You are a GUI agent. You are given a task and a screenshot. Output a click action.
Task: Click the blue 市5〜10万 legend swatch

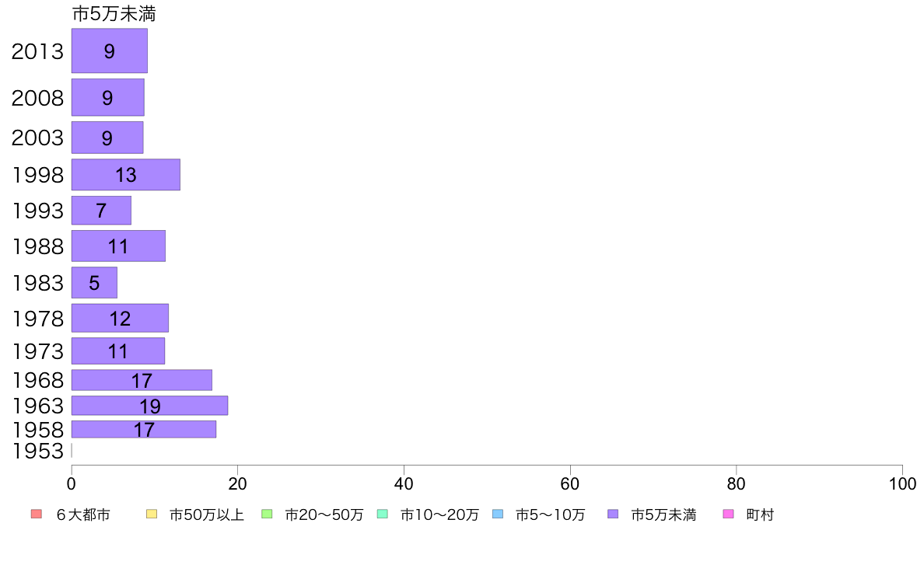point(498,514)
